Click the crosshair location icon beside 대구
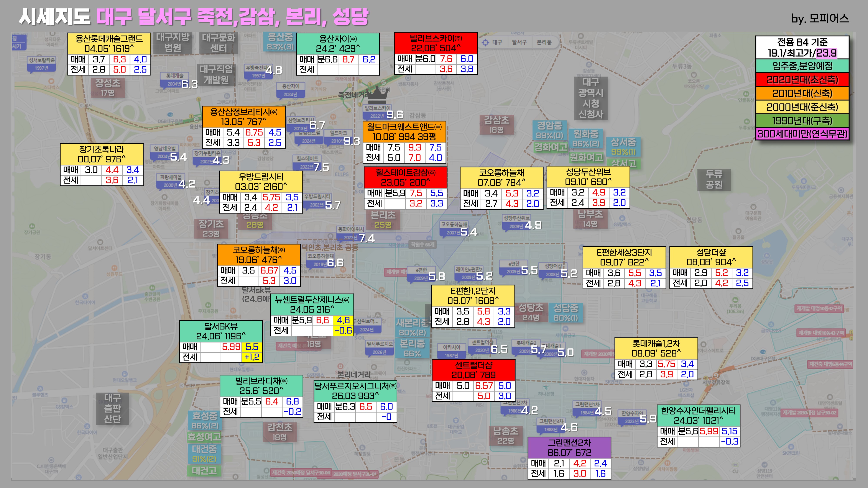868x488 pixels. point(485,43)
